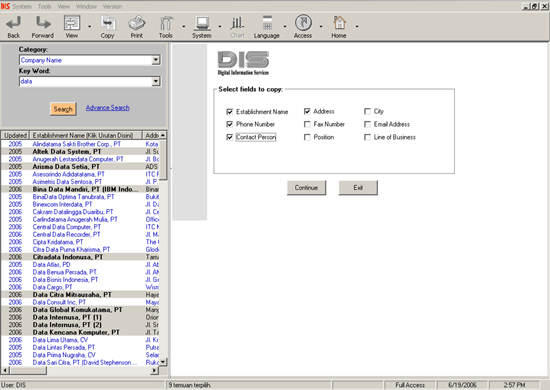Select Altek Data System, PT row

tap(80, 152)
